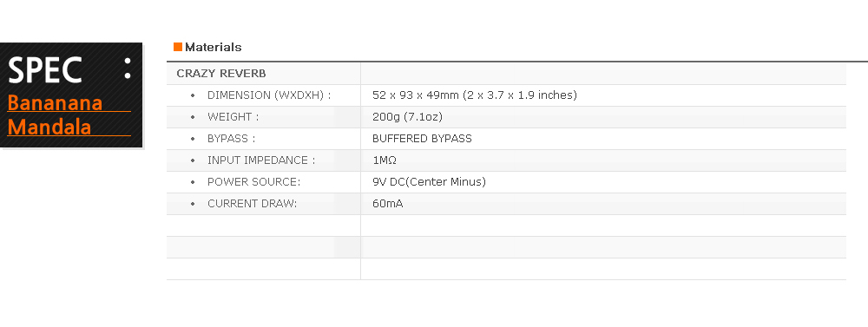Select the Materials heading
868x327 pixels.
click(214, 47)
